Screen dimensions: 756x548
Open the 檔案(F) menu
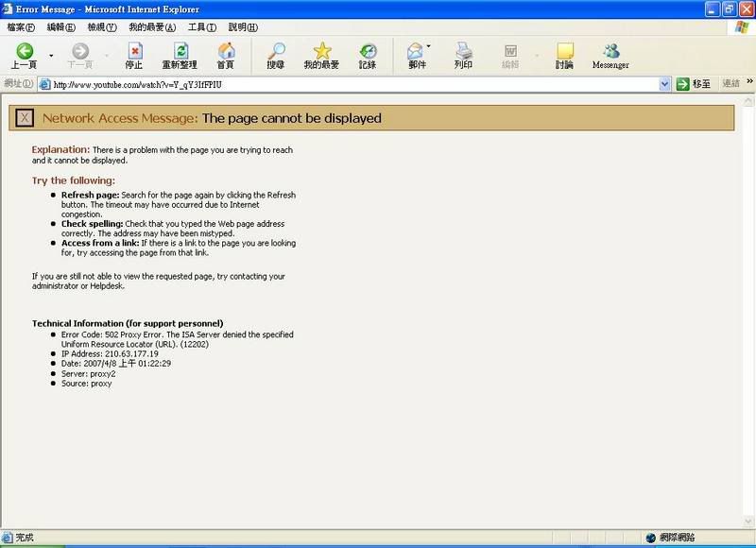click(x=21, y=27)
